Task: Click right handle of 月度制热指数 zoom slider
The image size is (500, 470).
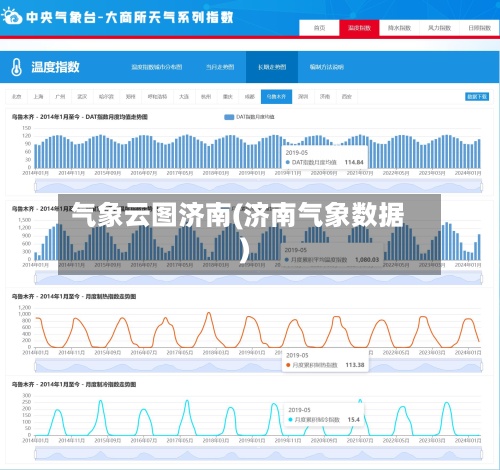Action: [481, 366]
